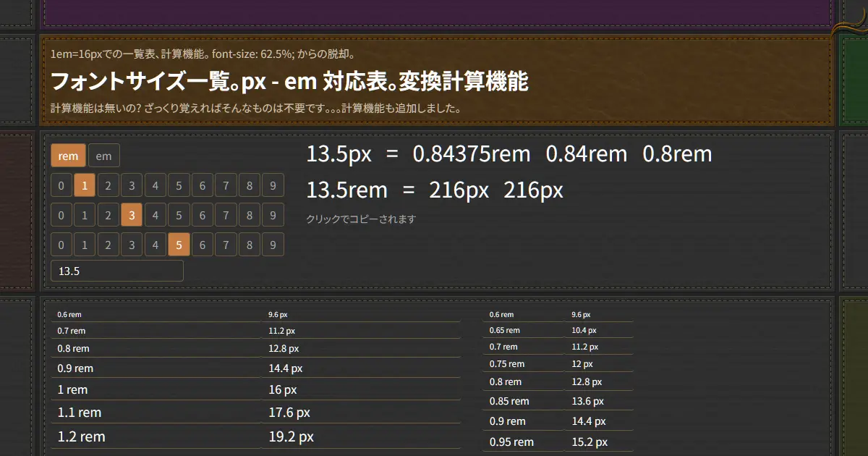Click 0 in the top digit row
The image size is (868, 456).
pyautogui.click(x=61, y=185)
